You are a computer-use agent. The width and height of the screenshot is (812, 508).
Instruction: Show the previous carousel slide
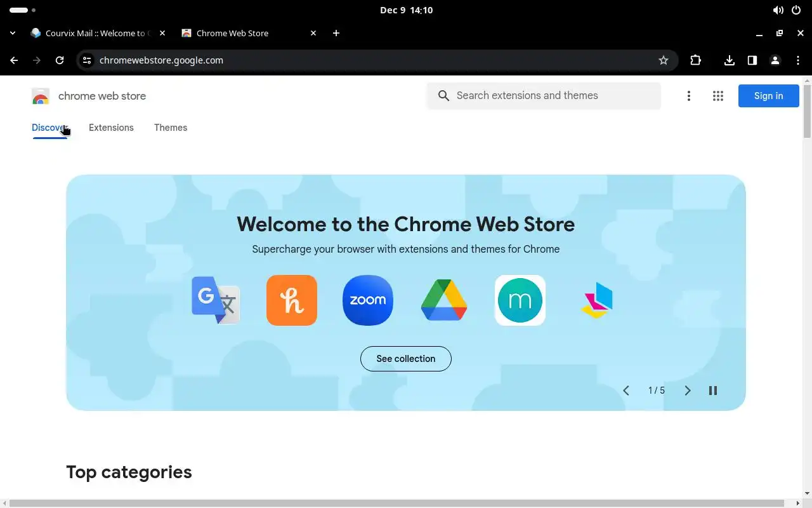pos(626,391)
